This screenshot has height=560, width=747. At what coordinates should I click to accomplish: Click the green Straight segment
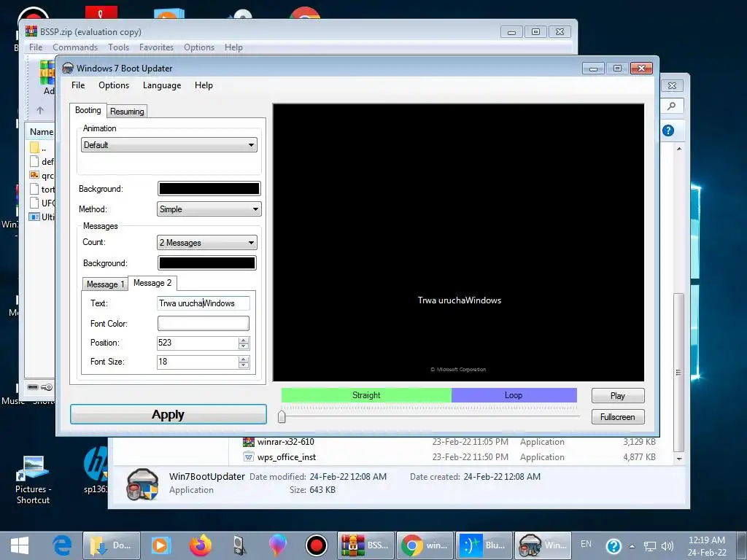(x=366, y=395)
